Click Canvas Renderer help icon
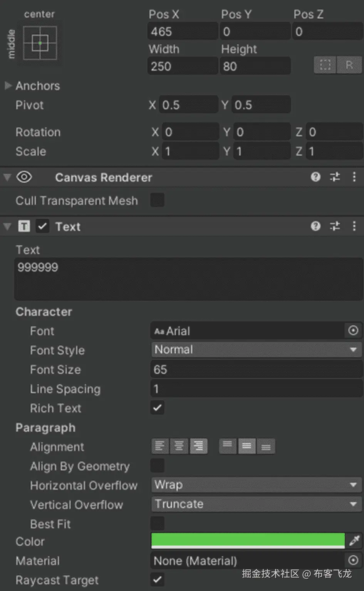The width and height of the screenshot is (364, 591). point(315,177)
